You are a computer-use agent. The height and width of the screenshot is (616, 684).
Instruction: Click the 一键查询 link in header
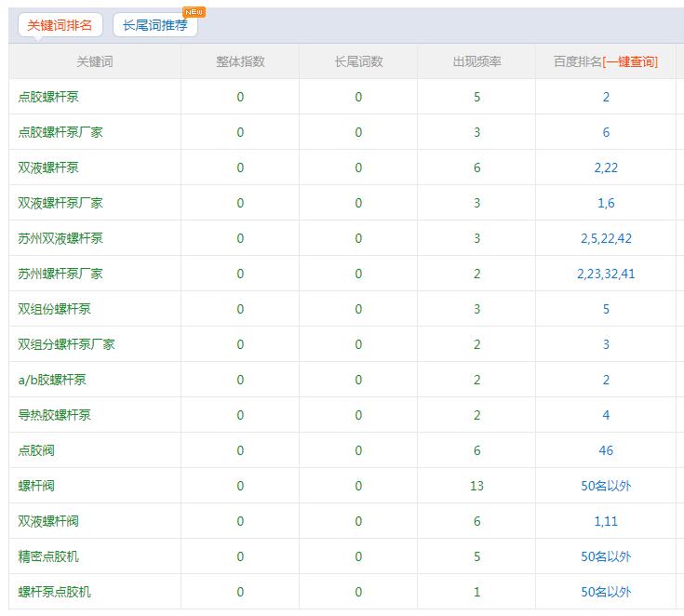pos(630,61)
